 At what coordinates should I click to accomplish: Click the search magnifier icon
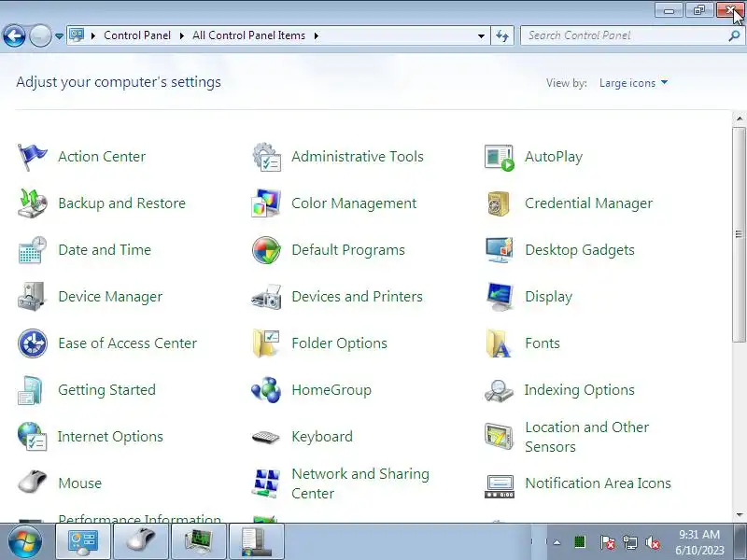coord(734,35)
